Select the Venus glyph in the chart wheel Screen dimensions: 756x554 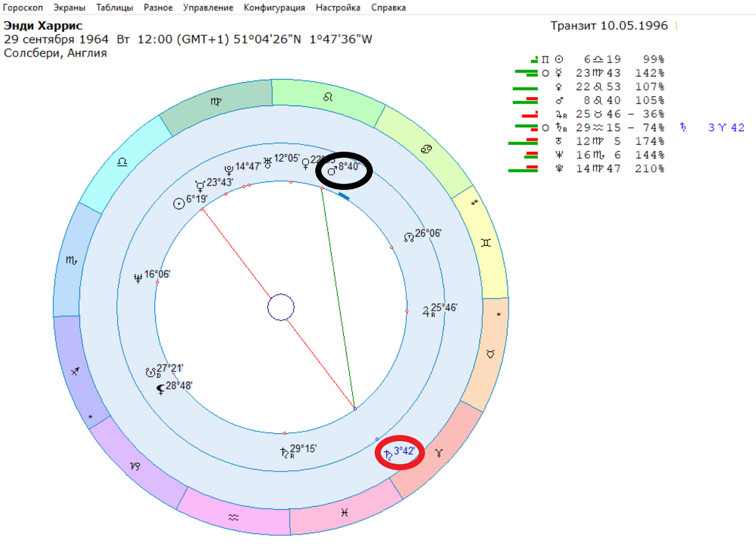[x=306, y=163]
